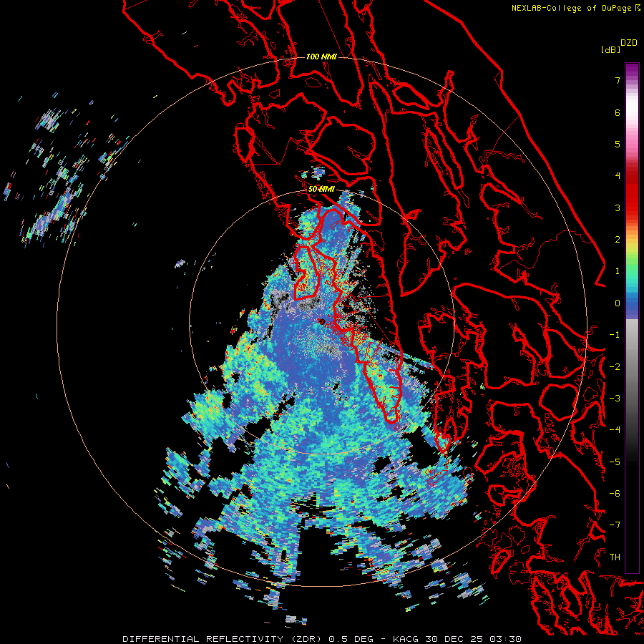
Task: Click the 100 NMI range ring label
Action: (321, 57)
